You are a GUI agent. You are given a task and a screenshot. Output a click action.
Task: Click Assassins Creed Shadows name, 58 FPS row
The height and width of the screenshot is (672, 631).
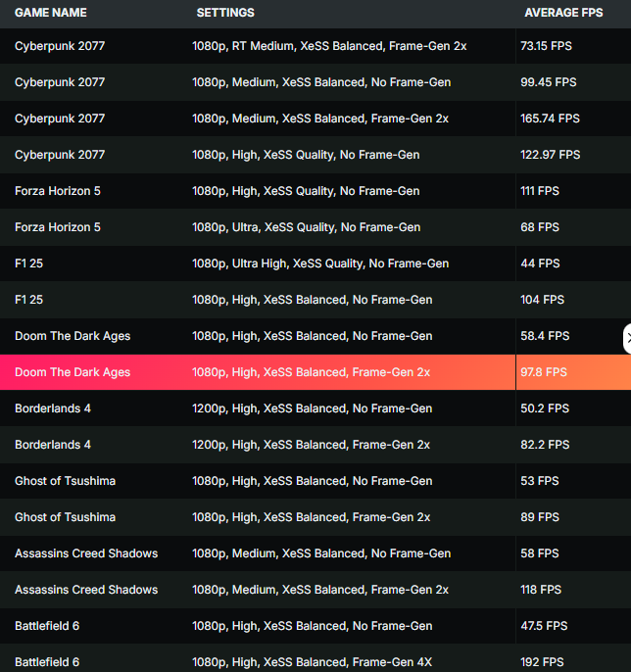tap(86, 553)
